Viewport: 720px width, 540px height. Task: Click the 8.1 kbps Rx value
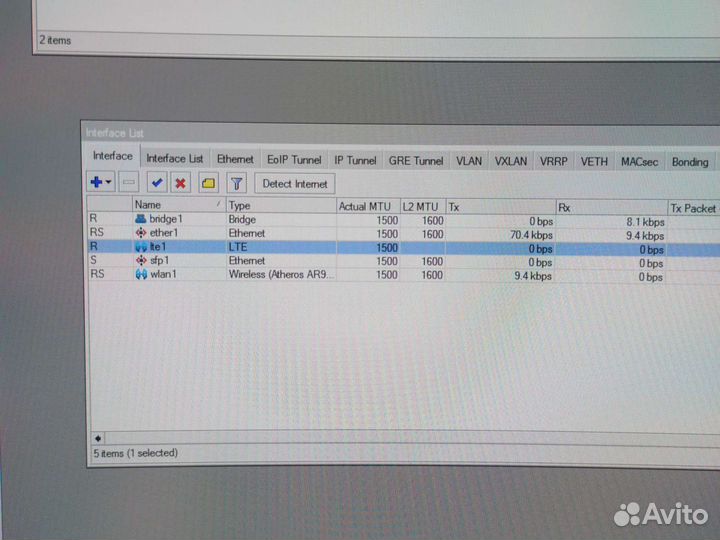645,222
